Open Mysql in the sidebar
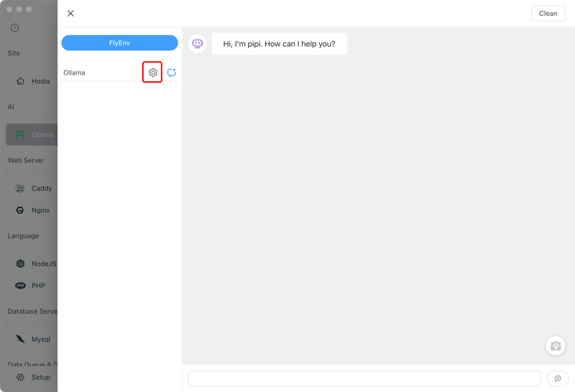 tap(32, 340)
